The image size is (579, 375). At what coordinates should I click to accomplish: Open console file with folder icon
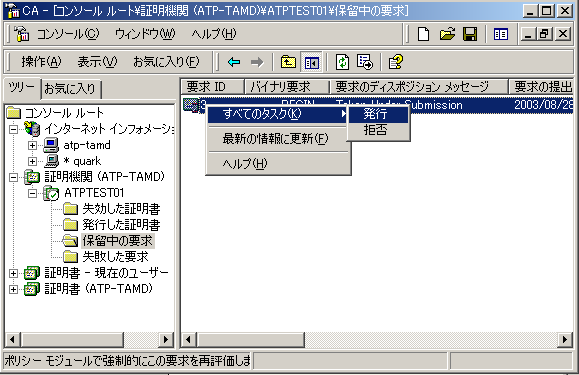point(447,34)
